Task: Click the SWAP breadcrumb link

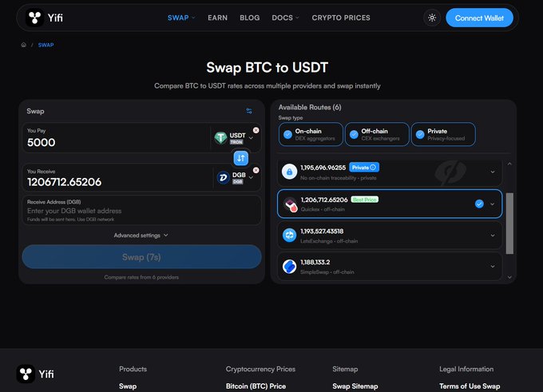Action: click(x=46, y=45)
